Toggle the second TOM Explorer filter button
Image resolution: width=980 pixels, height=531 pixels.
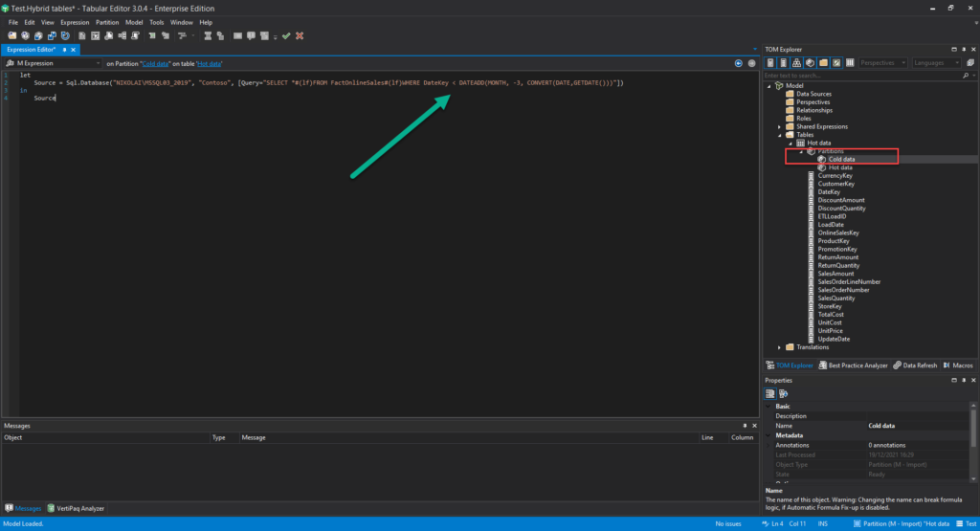click(x=783, y=62)
